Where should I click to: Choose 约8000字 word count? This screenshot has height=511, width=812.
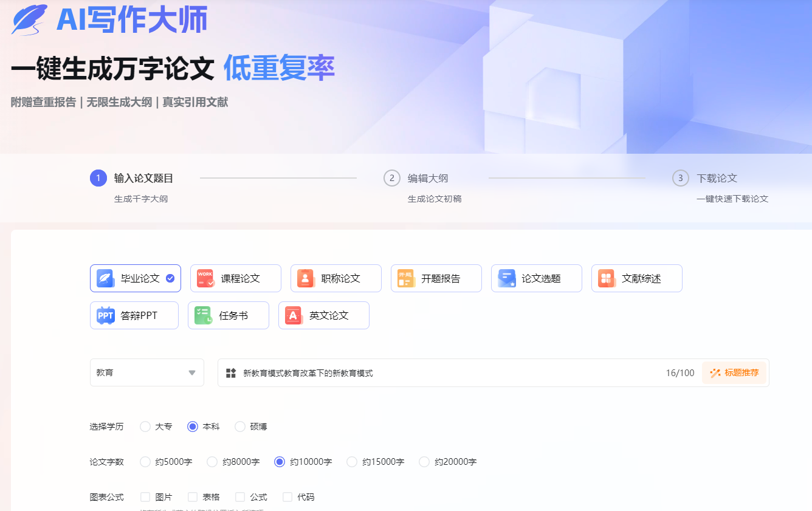212,462
